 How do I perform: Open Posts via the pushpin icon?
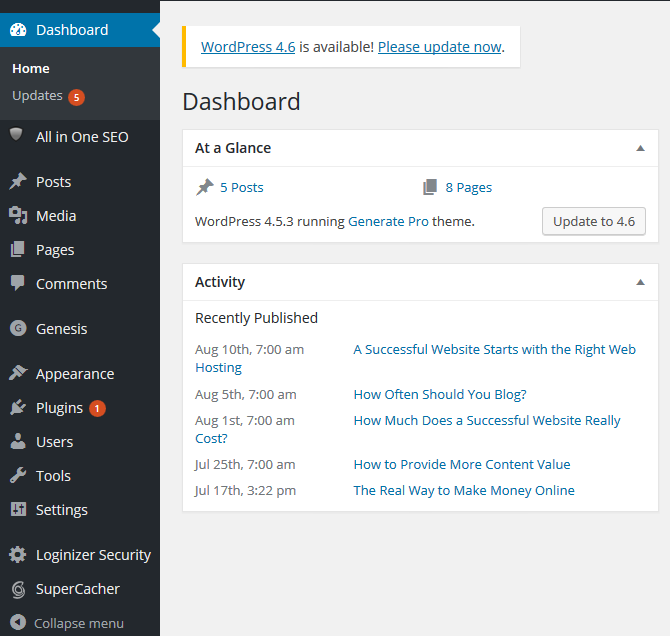point(18,181)
